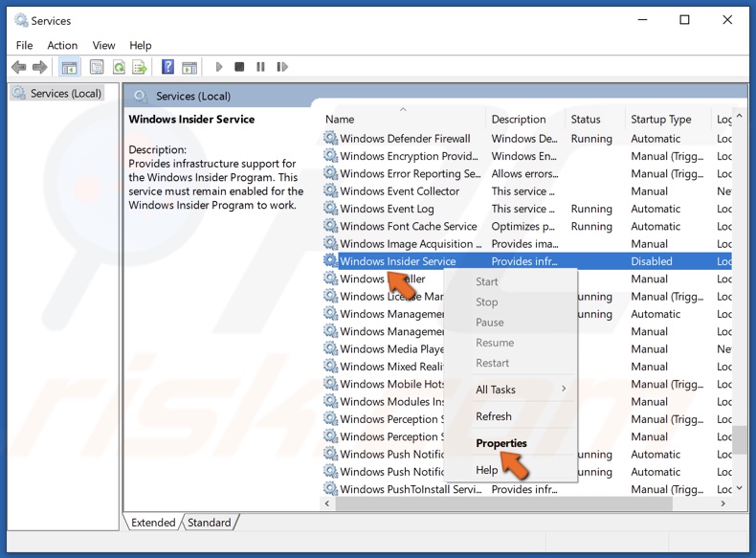Choose Start in the context menu
Screen dimensions: 756x558
click(486, 281)
